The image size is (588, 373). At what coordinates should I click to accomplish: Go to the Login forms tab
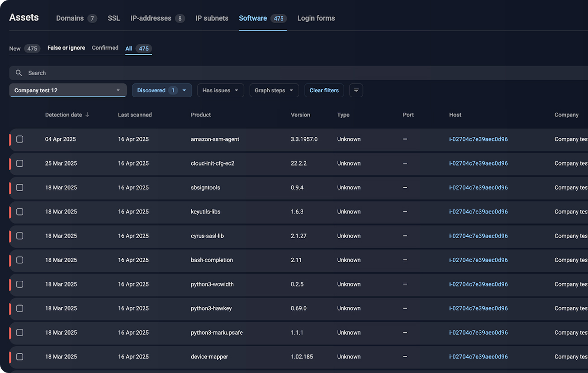click(x=316, y=19)
